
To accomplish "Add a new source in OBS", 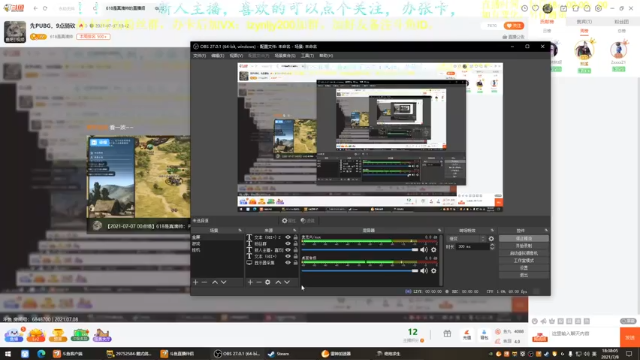I will click(250, 282).
